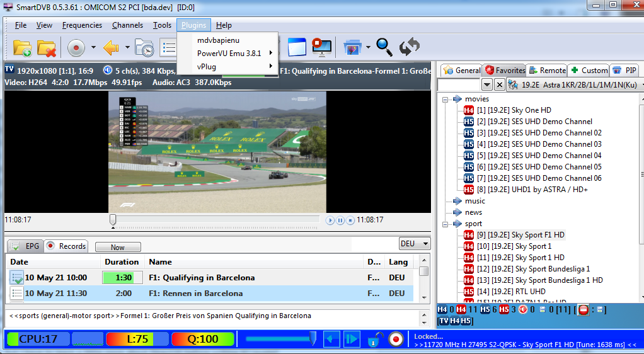Switch to the Remote tab
This screenshot has height=354, width=644.
pos(548,70)
